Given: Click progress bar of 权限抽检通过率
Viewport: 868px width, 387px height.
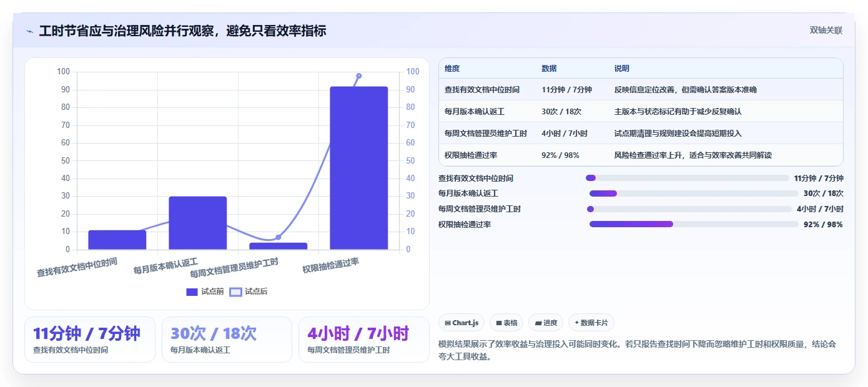Looking at the screenshot, I should pyautogui.click(x=694, y=224).
